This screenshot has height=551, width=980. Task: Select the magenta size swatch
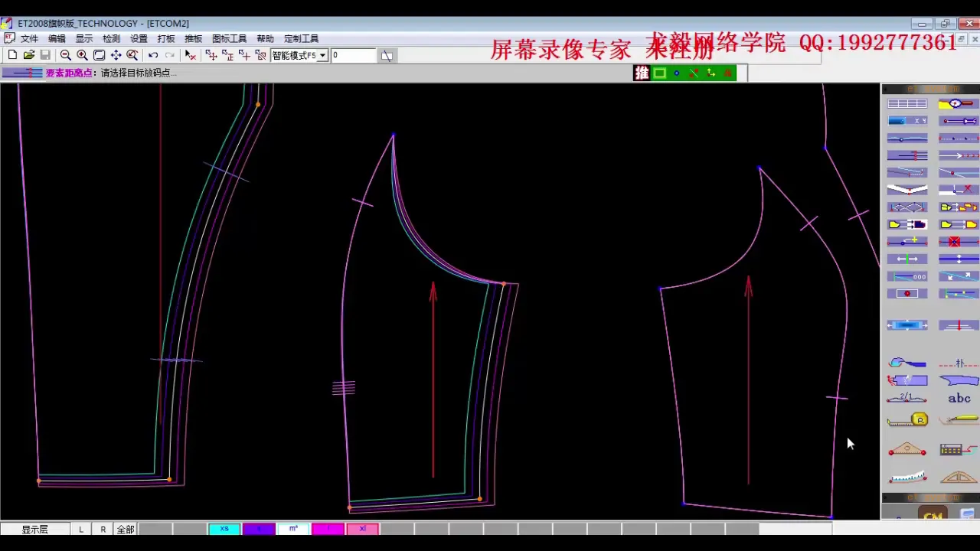328,529
